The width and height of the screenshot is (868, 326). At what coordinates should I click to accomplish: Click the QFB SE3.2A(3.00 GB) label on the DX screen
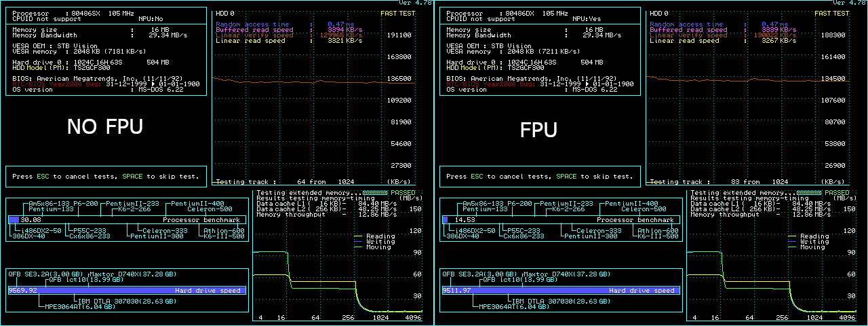click(x=479, y=274)
